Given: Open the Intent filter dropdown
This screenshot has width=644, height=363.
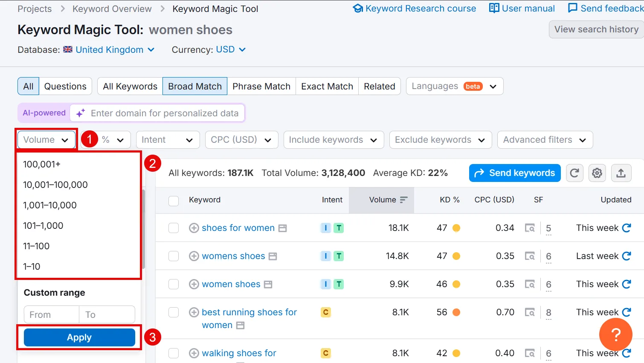Looking at the screenshot, I should coord(168,140).
